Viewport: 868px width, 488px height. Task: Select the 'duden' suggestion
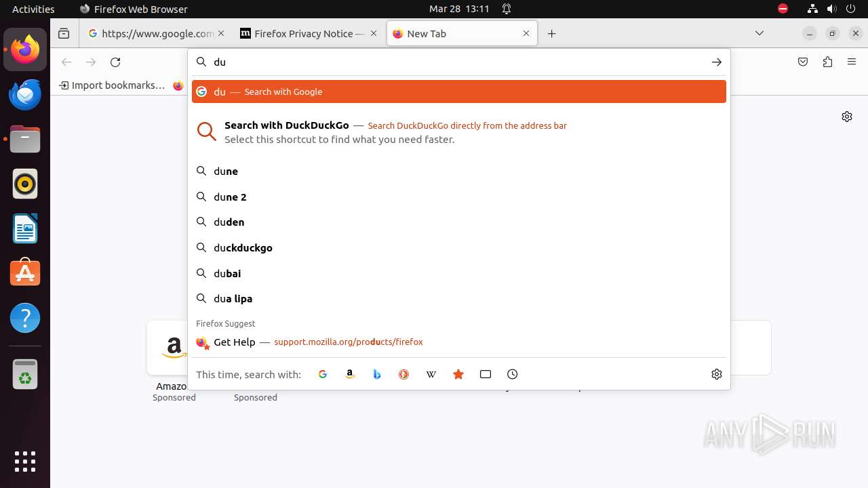pyautogui.click(x=459, y=222)
